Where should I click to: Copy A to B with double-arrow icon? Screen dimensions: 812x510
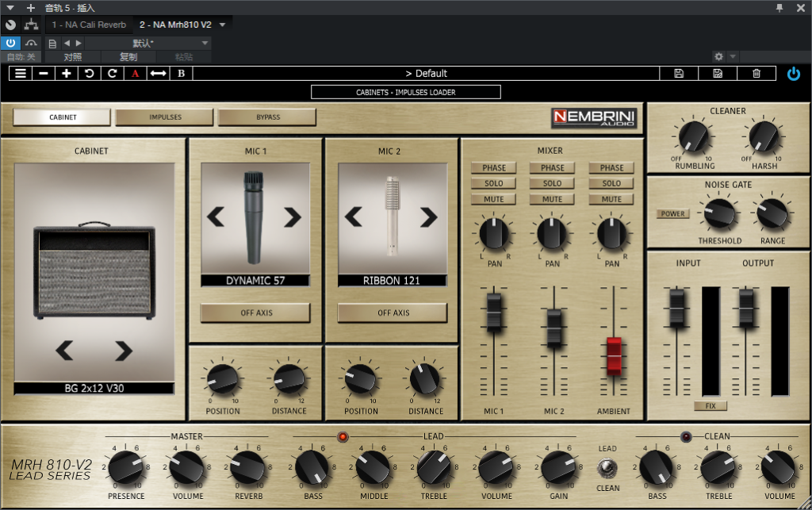[158, 74]
